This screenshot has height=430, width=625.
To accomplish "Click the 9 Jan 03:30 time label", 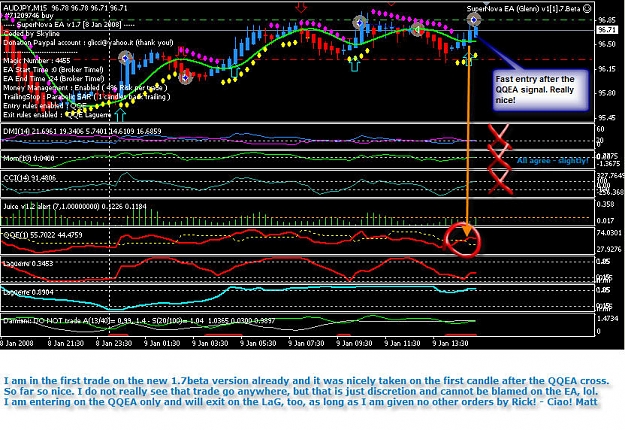I will tap(210, 343).
